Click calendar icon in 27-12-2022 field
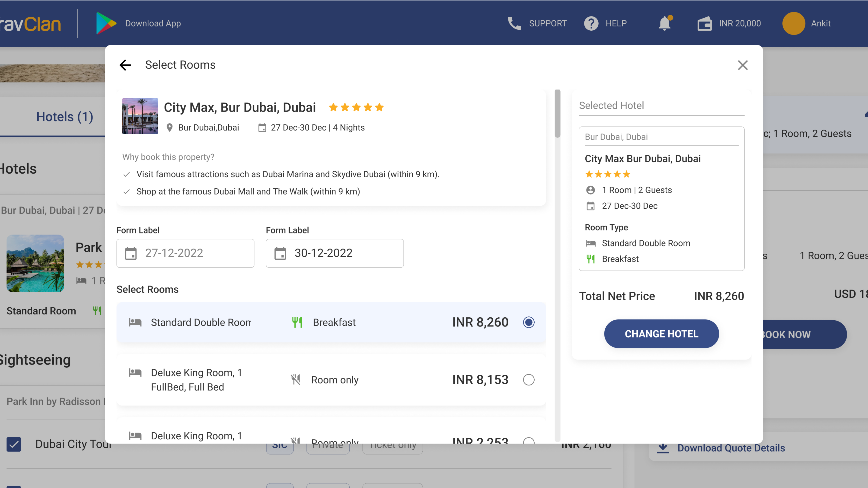This screenshot has height=488, width=868. pos(131,253)
